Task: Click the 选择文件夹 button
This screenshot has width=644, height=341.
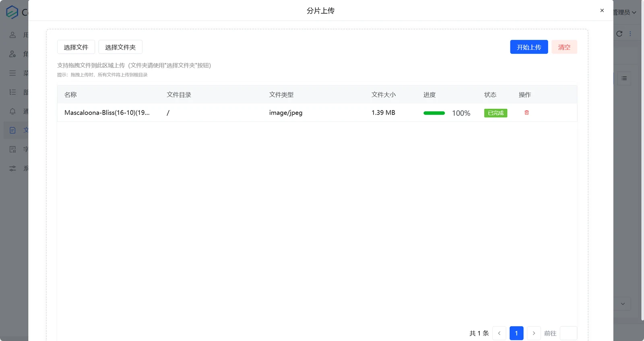Action: click(x=120, y=47)
